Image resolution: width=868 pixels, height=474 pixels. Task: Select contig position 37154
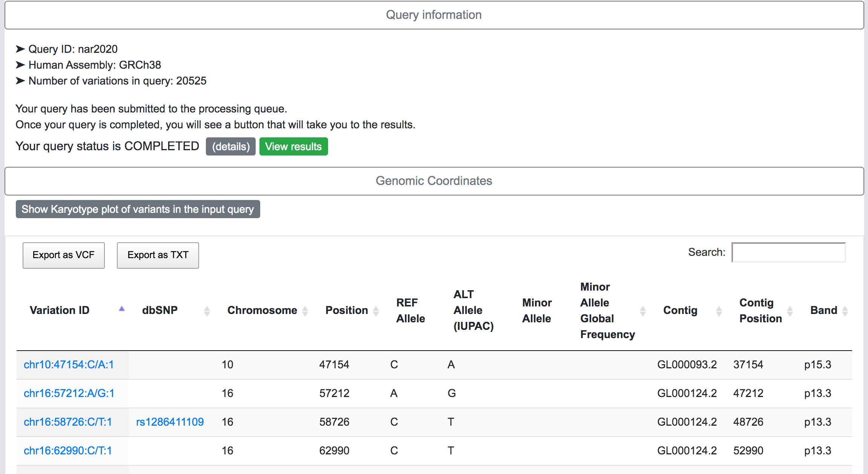pos(748,365)
